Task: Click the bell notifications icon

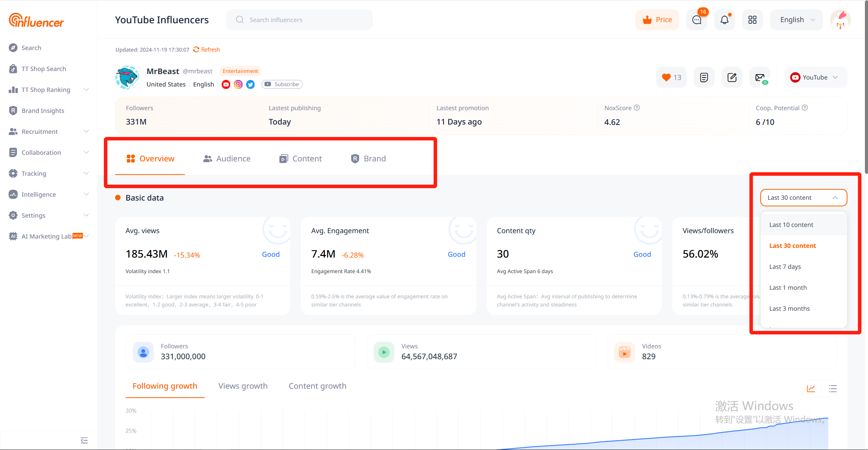Action: click(724, 20)
